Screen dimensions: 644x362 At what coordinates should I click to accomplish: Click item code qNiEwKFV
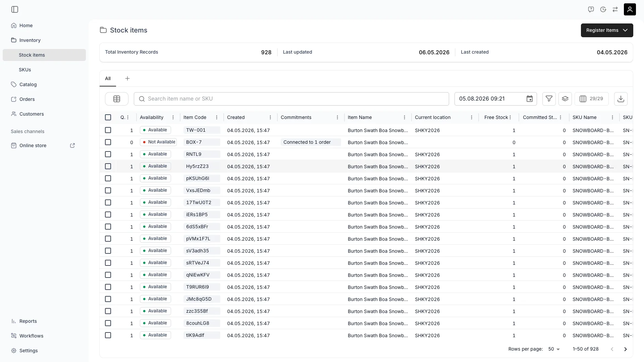202,275
